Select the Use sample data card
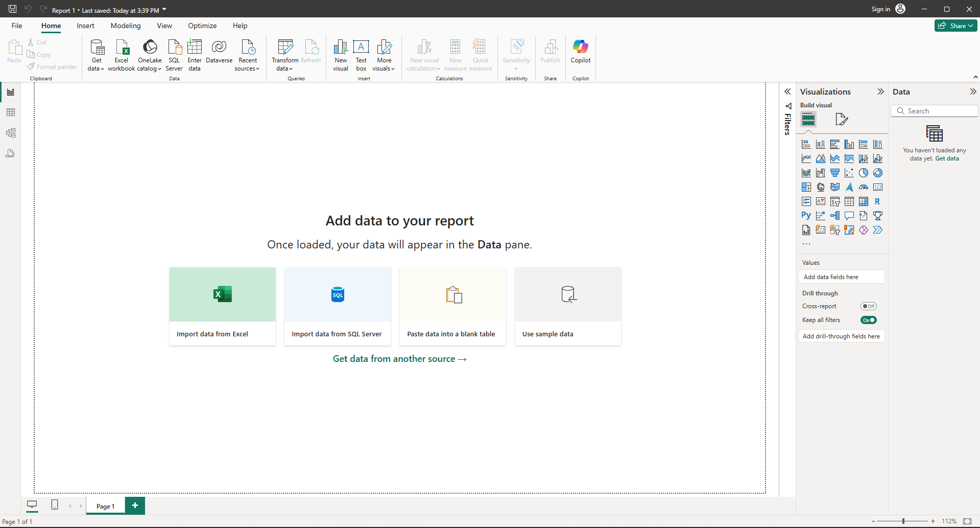Image resolution: width=980 pixels, height=528 pixels. 568,306
